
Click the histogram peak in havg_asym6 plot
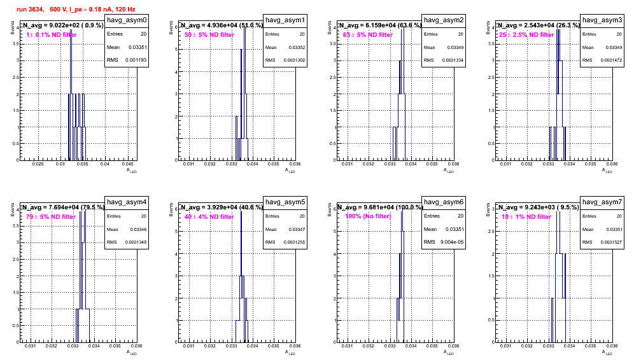(402, 230)
